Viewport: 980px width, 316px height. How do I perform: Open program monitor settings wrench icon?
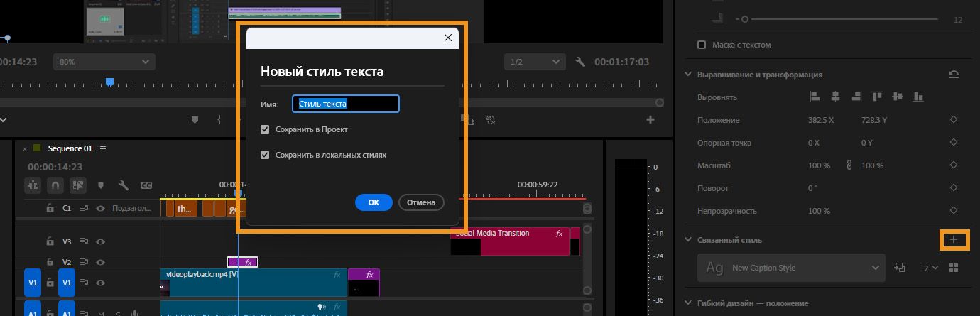click(580, 62)
